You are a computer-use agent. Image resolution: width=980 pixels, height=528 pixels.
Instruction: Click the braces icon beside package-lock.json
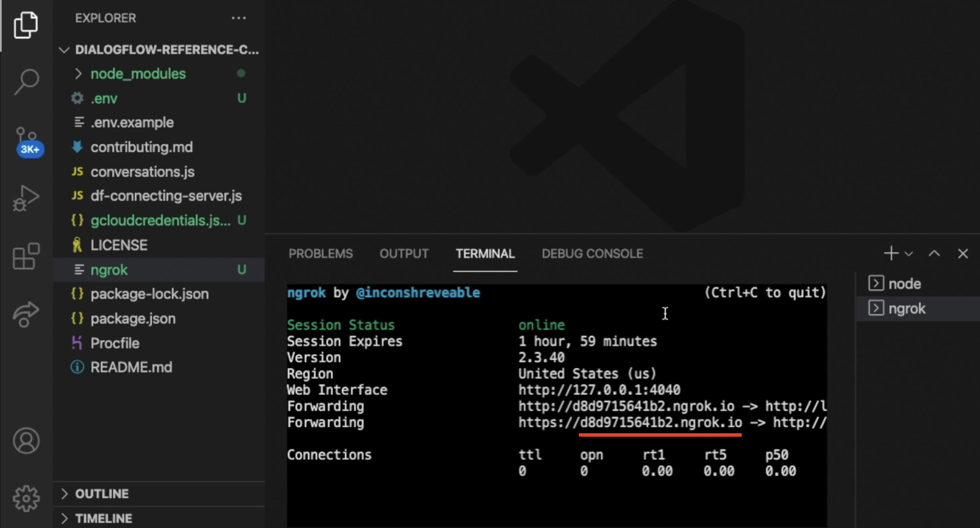click(77, 293)
